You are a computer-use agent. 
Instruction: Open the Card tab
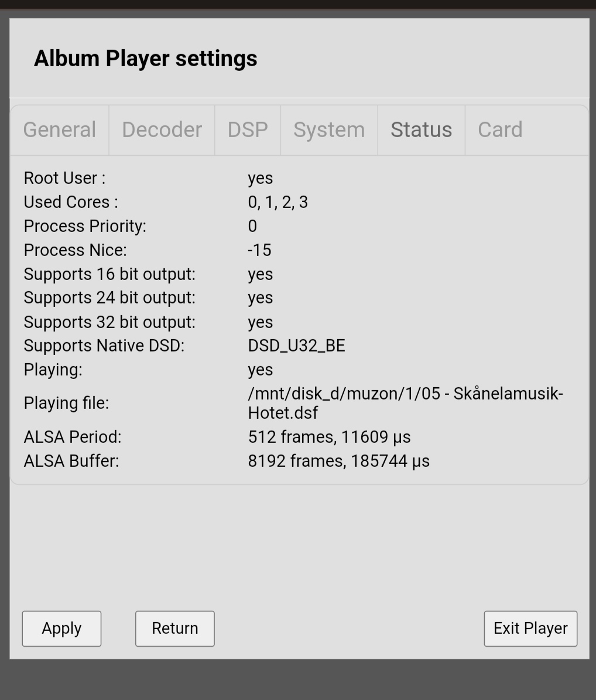coord(500,130)
